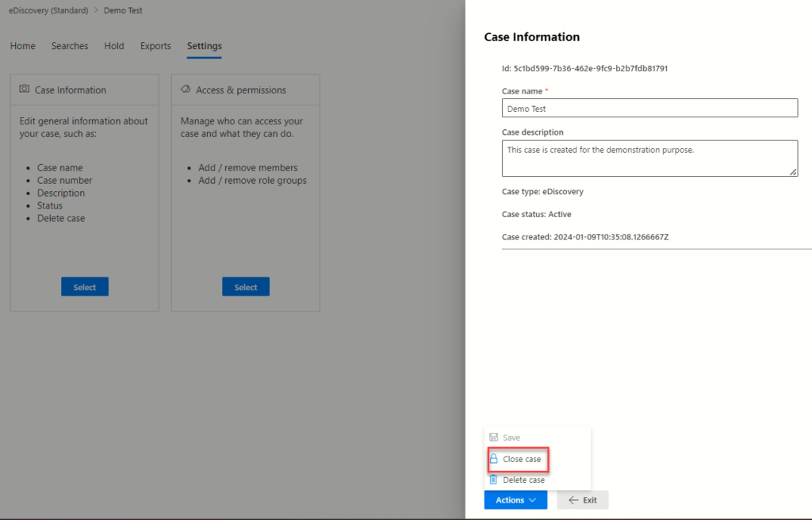Click the icon on Access & permissions card
Screen dimensions: 812x520
click(x=185, y=90)
